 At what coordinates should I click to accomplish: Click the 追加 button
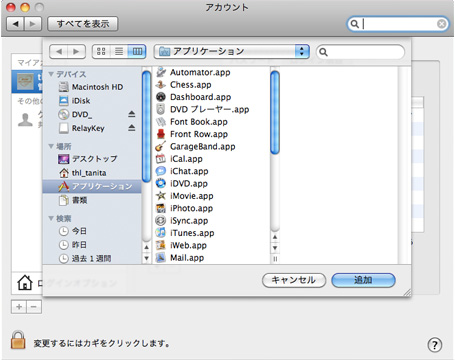tap(363, 280)
